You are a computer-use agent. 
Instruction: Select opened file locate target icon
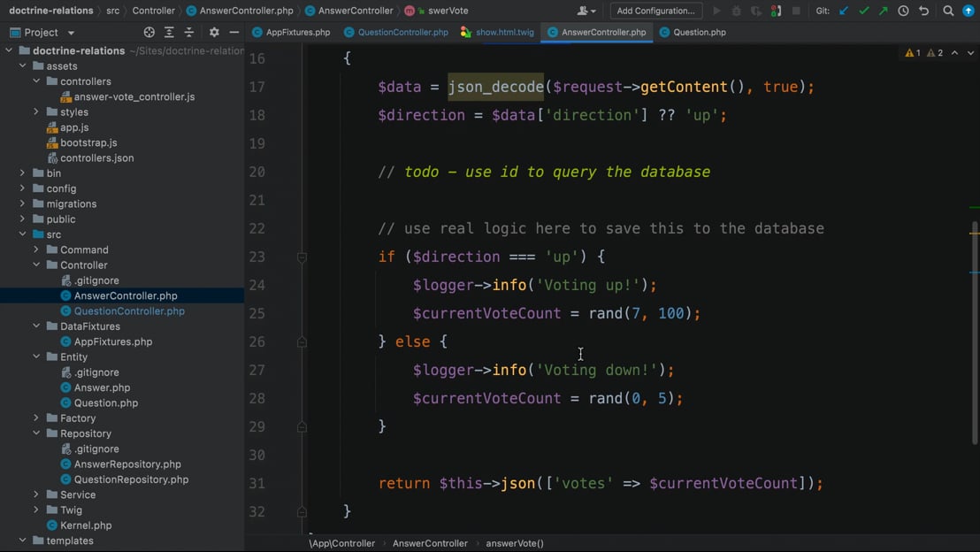click(149, 32)
